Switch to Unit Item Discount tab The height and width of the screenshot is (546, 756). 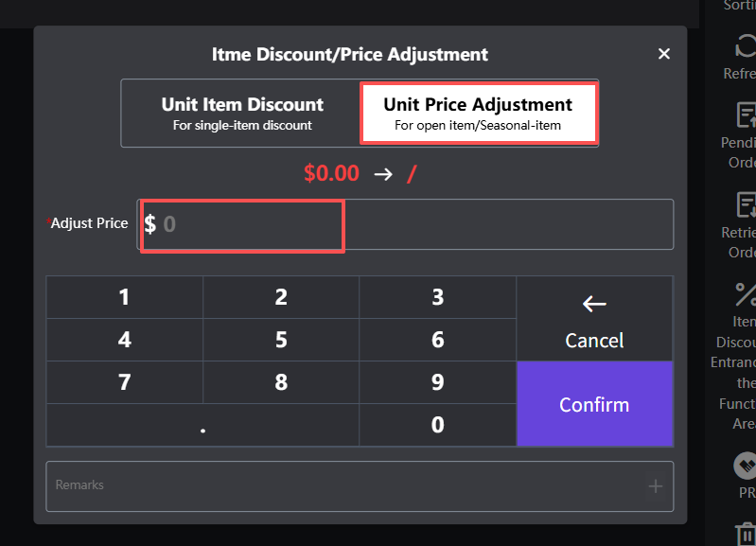coord(242,113)
